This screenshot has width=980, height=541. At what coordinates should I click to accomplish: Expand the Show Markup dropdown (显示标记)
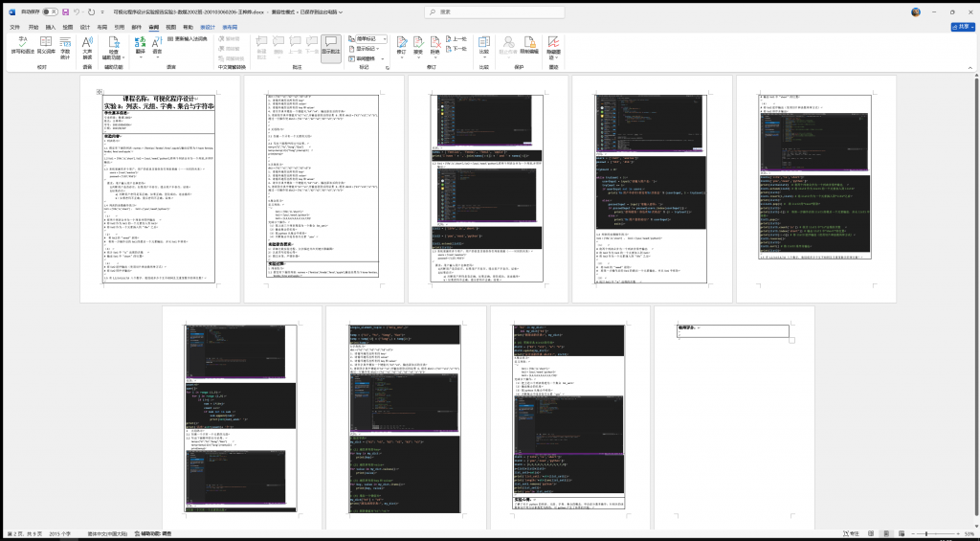click(368, 49)
